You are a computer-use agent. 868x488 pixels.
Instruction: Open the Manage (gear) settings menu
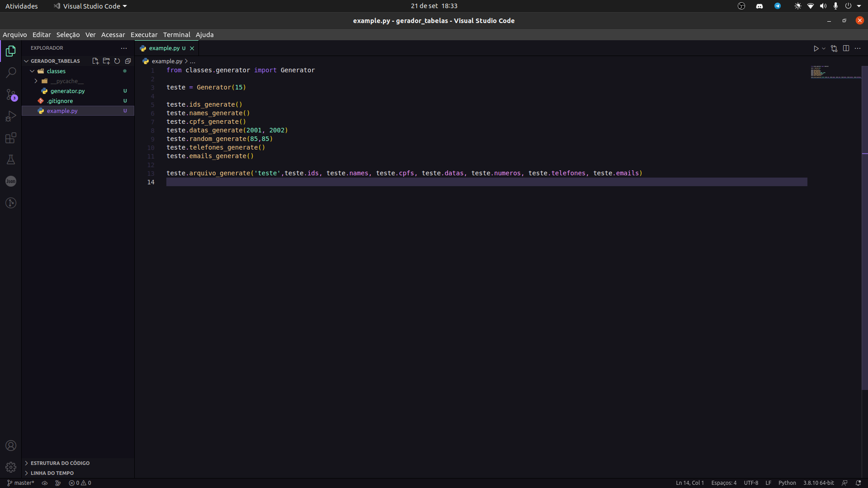10,467
